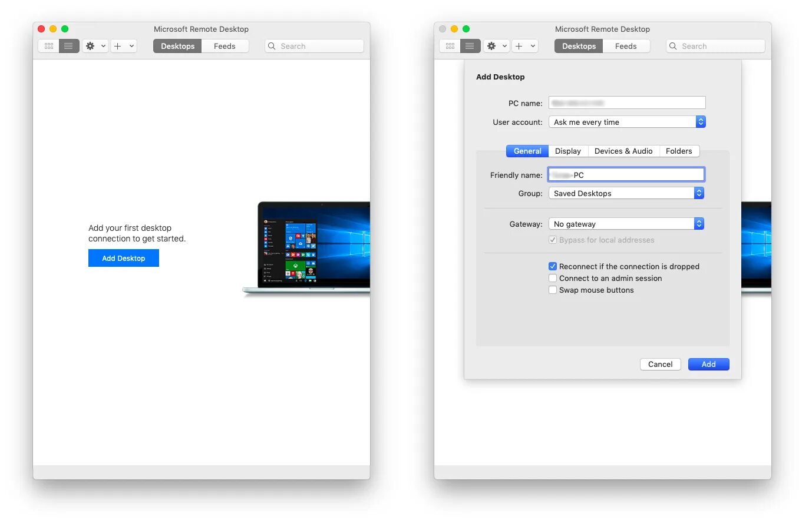Toggle Bypass for local addresses checkbox
The image size is (812, 523).
pos(553,240)
